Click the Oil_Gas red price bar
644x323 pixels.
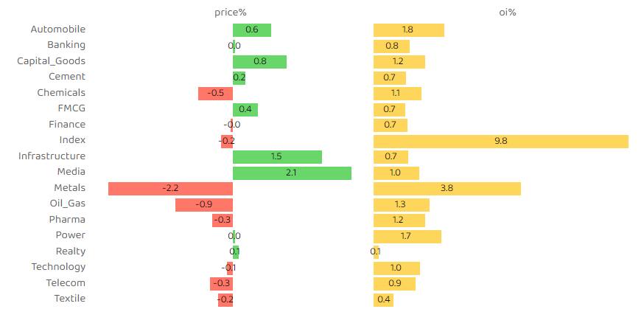click(x=204, y=204)
